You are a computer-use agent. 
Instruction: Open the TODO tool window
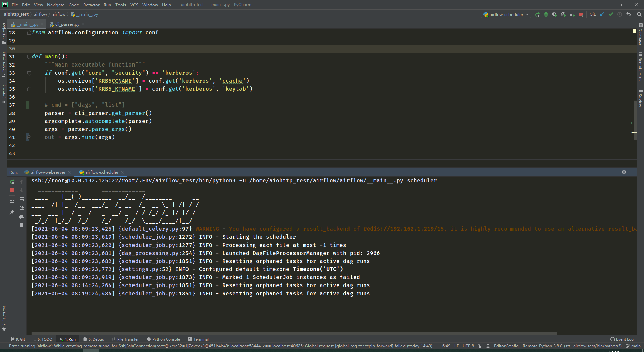pos(42,339)
